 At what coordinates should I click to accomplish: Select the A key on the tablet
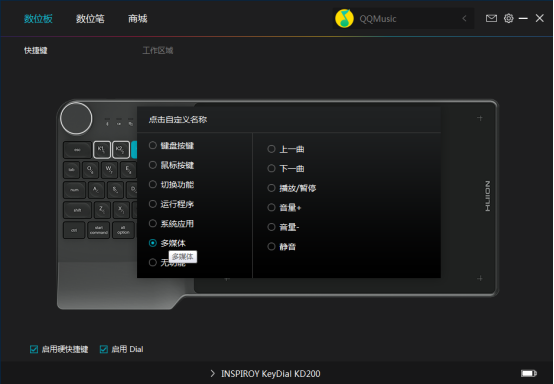[x=96, y=190]
